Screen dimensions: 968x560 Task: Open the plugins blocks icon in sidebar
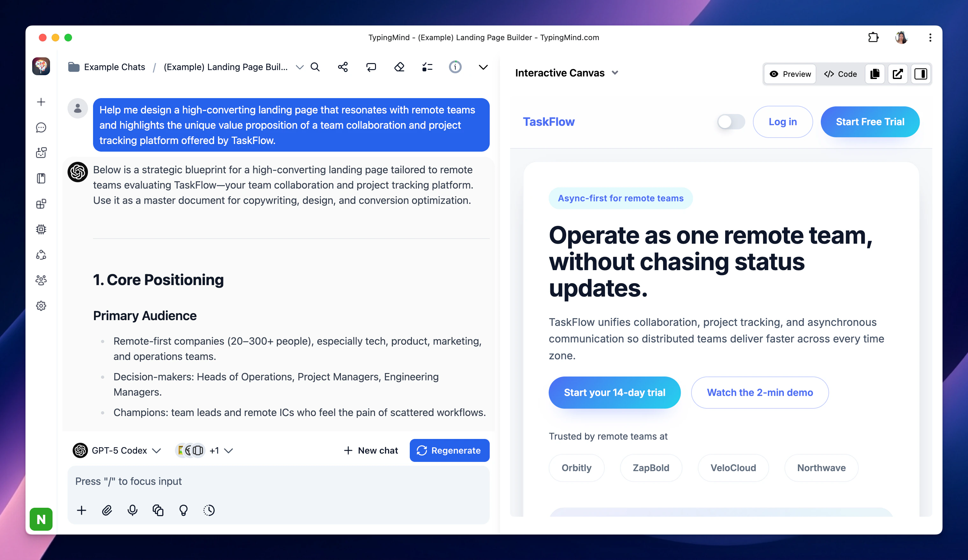tap(41, 204)
